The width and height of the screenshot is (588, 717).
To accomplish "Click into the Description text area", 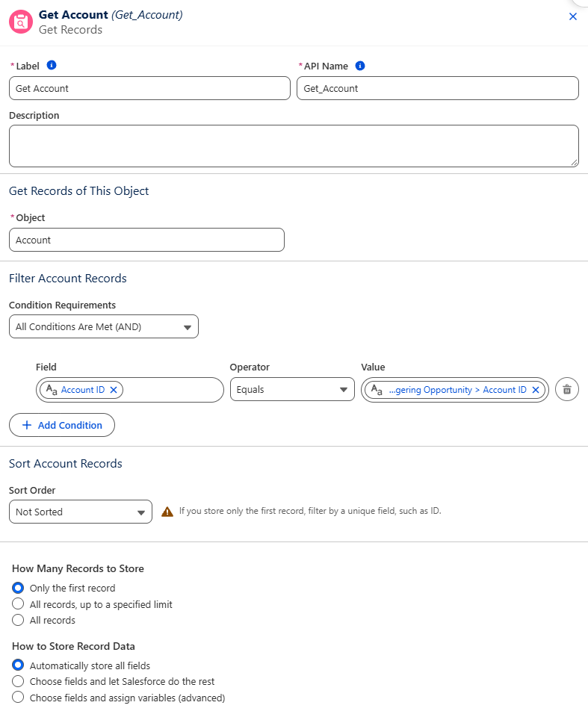I will 294,146.
